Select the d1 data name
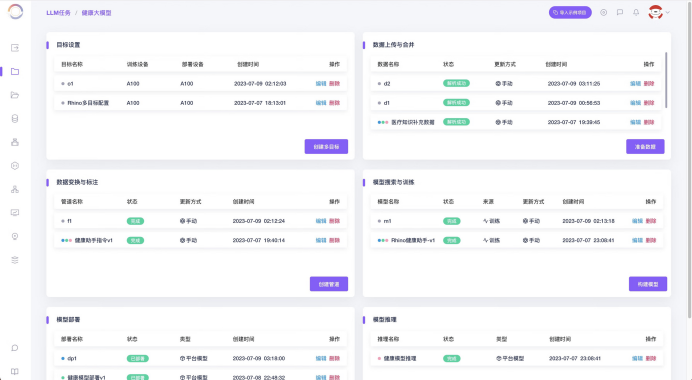Screen dimensions: 692x380 point(387,103)
